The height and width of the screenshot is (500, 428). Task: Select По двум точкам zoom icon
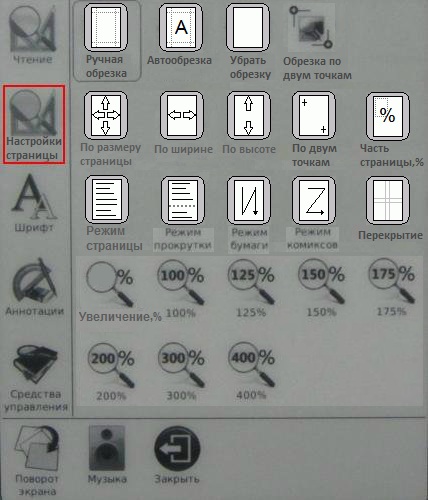coord(314,115)
